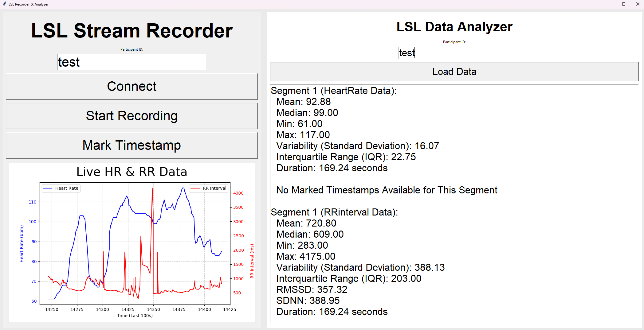
Task: Click the 4000 tick on the RR axis
Action: (x=238, y=193)
